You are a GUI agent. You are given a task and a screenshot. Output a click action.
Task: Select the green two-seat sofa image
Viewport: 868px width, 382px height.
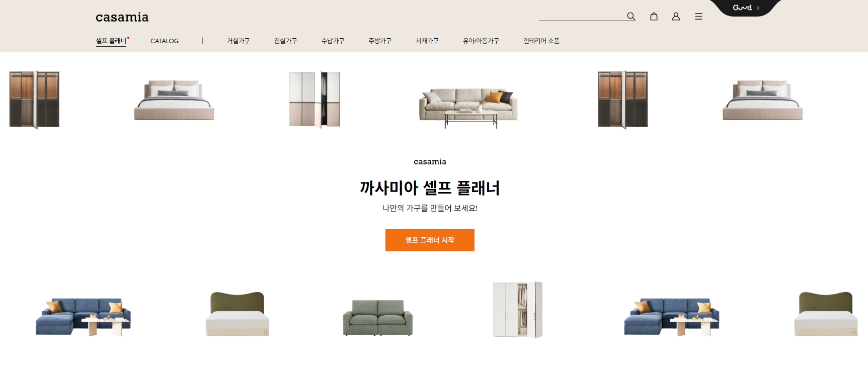coord(377,317)
